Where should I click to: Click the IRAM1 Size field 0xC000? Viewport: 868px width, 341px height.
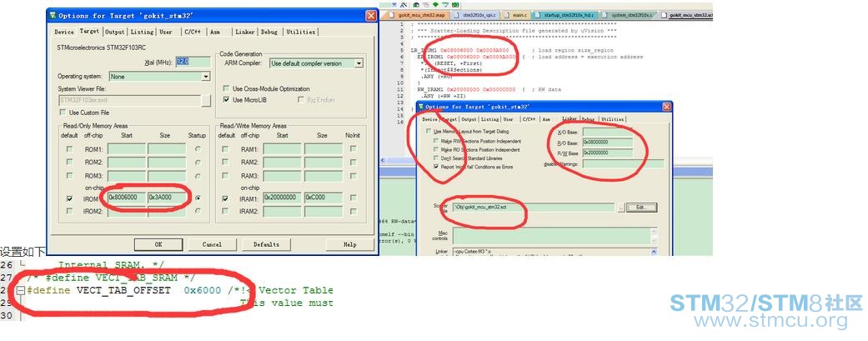[x=324, y=198]
